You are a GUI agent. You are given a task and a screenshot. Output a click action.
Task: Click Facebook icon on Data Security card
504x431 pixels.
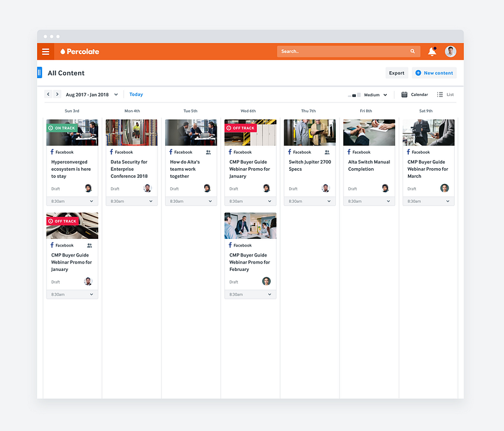tap(112, 152)
